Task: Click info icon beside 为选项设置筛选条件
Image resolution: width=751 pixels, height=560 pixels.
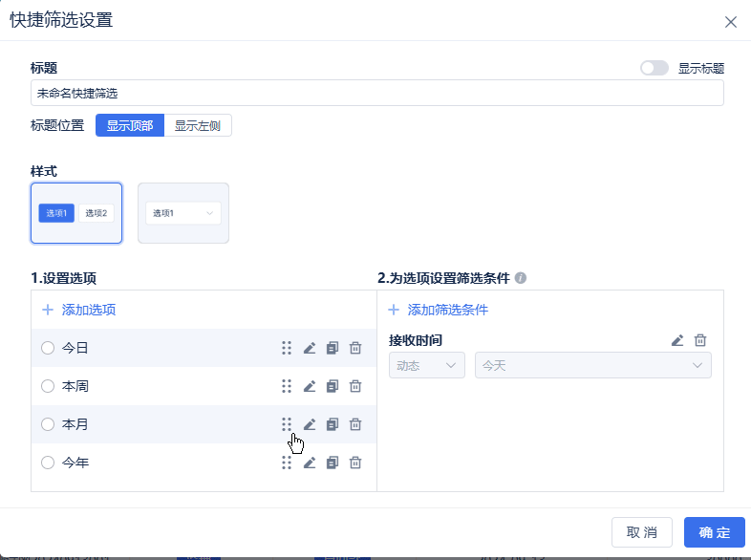Action: point(521,279)
